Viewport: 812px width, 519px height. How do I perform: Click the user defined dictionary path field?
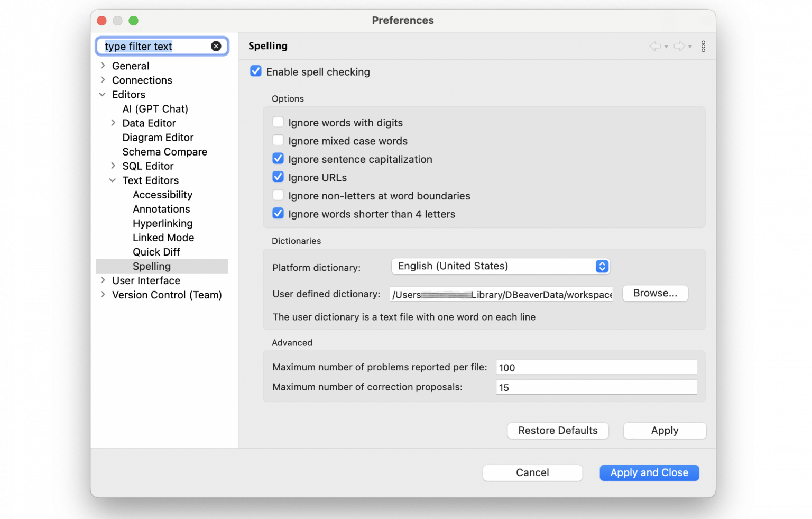point(501,295)
